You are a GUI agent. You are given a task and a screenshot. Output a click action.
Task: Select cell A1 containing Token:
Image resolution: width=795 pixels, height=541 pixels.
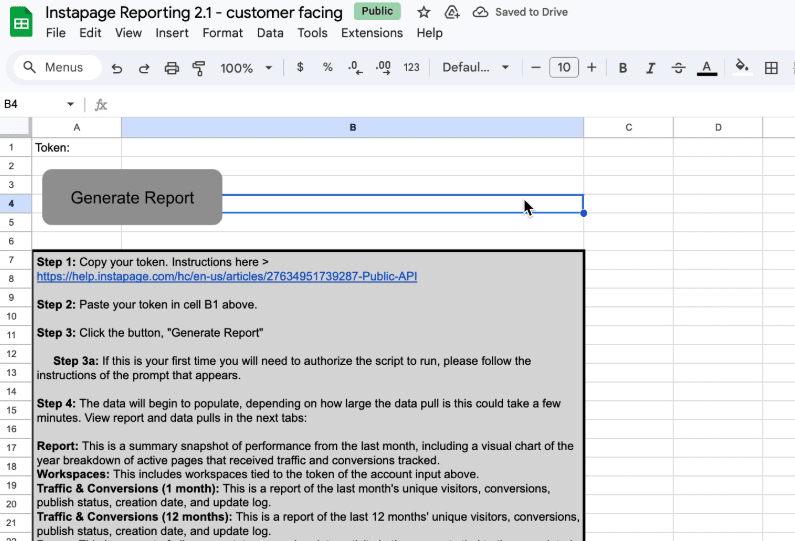(x=77, y=148)
